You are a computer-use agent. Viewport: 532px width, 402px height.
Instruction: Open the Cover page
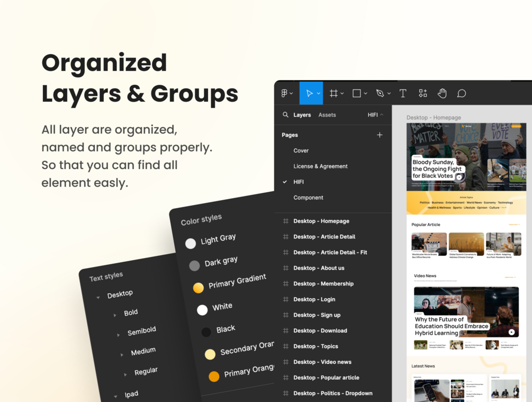pos(301,150)
